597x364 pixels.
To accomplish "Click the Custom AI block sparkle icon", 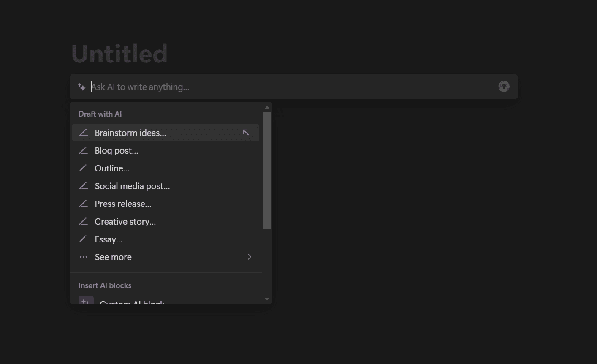I will click(86, 301).
